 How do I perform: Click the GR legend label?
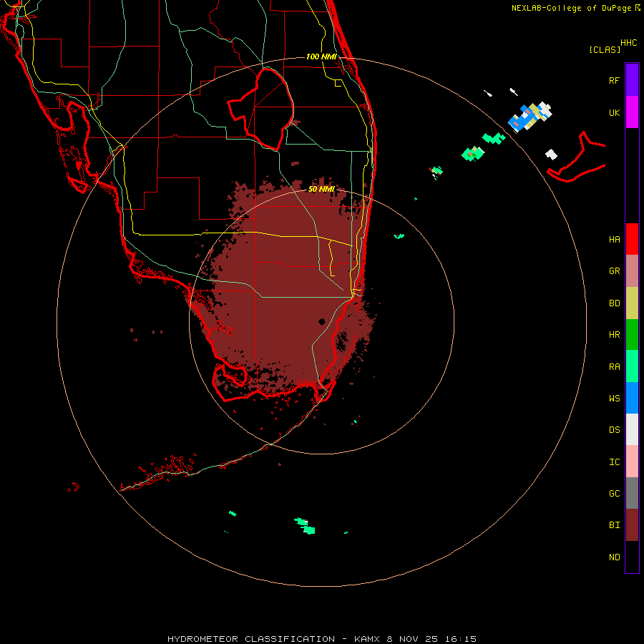[x=614, y=271]
